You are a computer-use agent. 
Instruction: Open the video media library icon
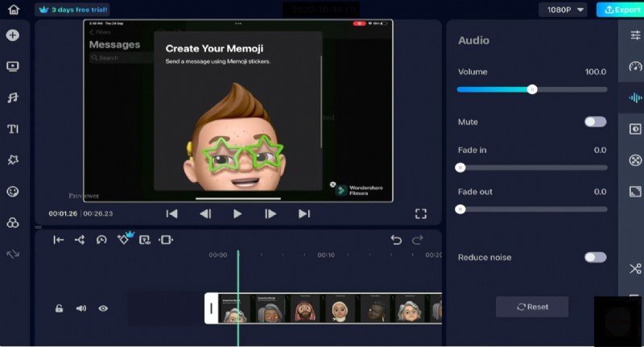pos(13,67)
